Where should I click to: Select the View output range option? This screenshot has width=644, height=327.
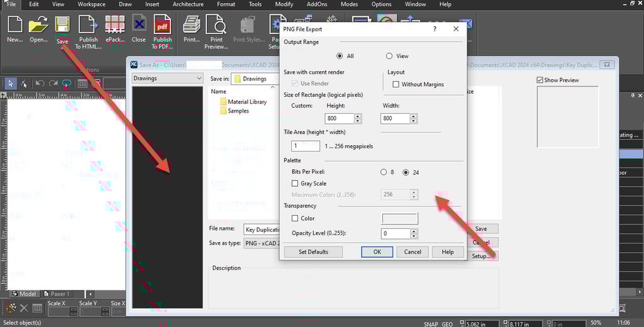389,56
